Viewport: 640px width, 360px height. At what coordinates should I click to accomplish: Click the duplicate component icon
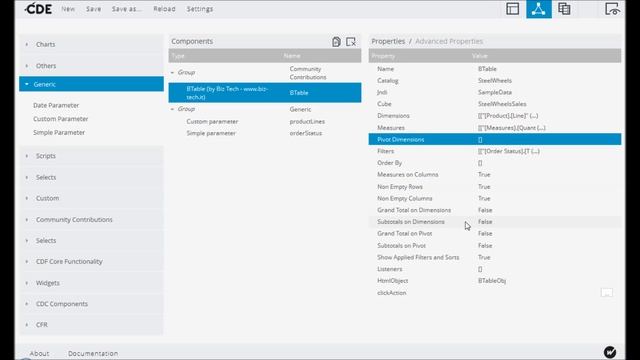tap(336, 42)
